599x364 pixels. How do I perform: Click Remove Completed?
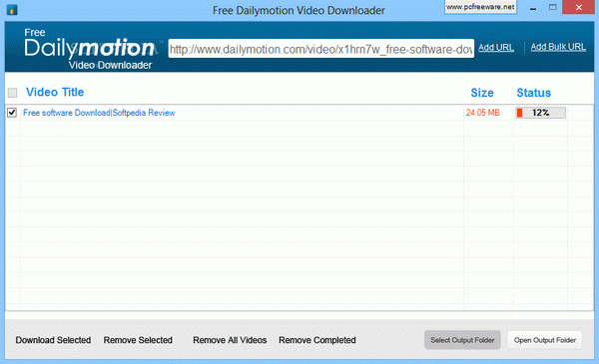click(317, 340)
